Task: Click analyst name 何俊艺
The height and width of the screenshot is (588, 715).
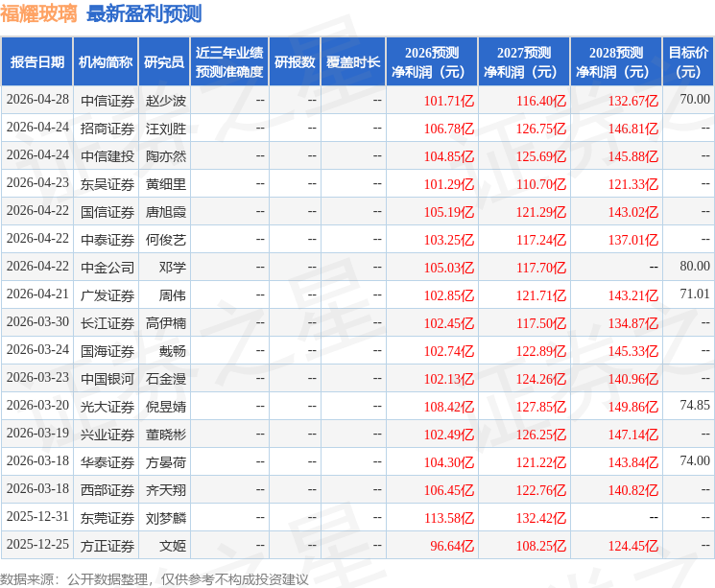Action: [x=166, y=239]
